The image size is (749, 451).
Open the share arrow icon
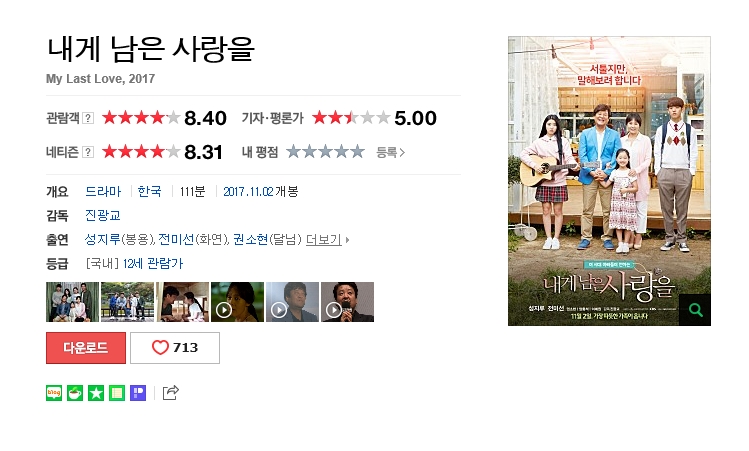(x=171, y=392)
